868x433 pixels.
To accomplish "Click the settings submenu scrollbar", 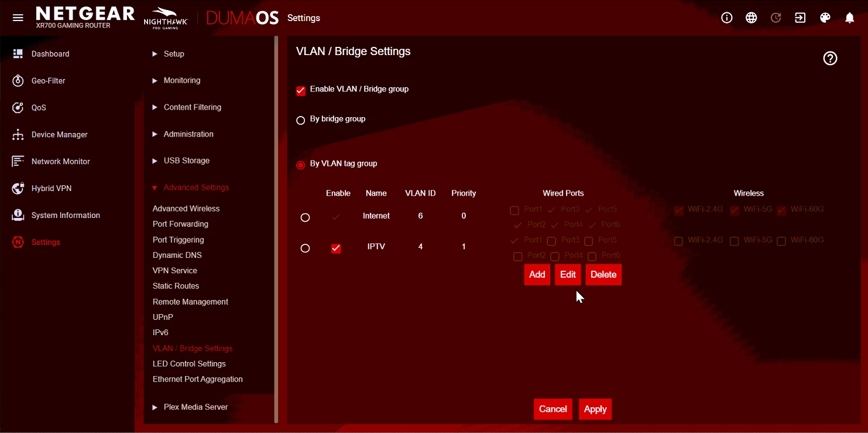I will [x=276, y=229].
